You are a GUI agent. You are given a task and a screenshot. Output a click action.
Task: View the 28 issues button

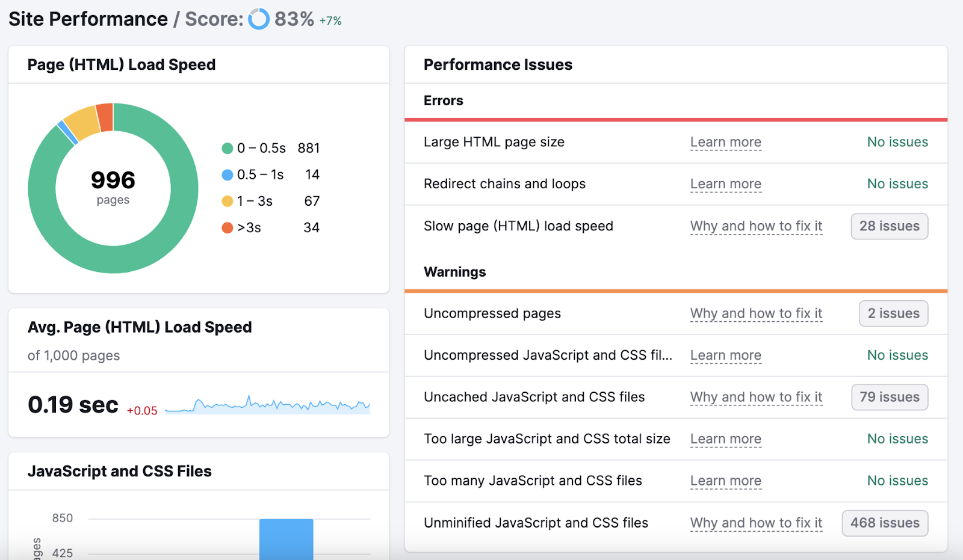click(889, 226)
